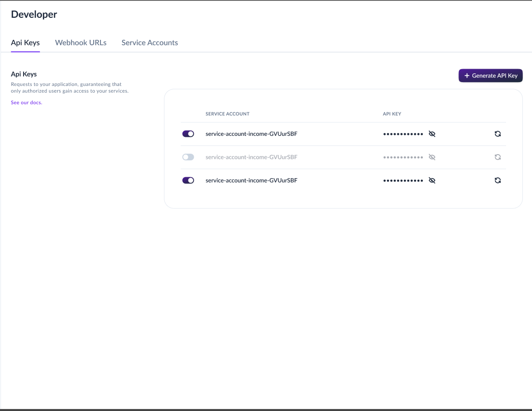The height and width of the screenshot is (411, 532).
Task: Select the Api Keys tab
Action: (x=25, y=42)
